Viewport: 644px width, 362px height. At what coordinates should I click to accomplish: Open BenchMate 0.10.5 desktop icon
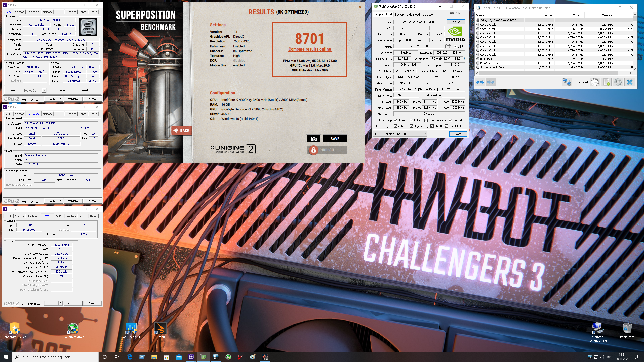pos(14,330)
